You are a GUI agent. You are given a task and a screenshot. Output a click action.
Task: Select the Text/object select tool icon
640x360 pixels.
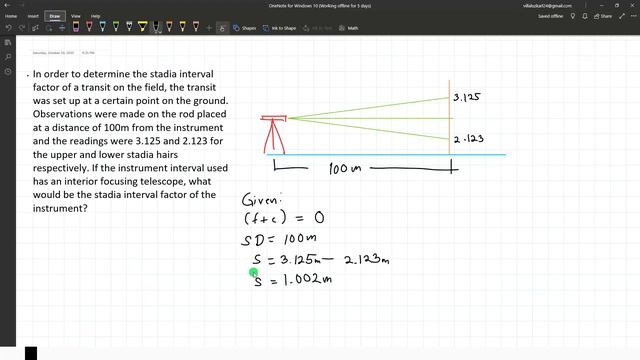(36, 28)
